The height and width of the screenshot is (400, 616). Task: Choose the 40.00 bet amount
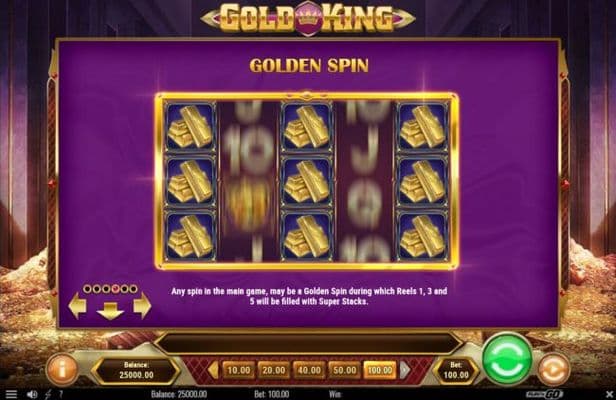tap(309, 370)
